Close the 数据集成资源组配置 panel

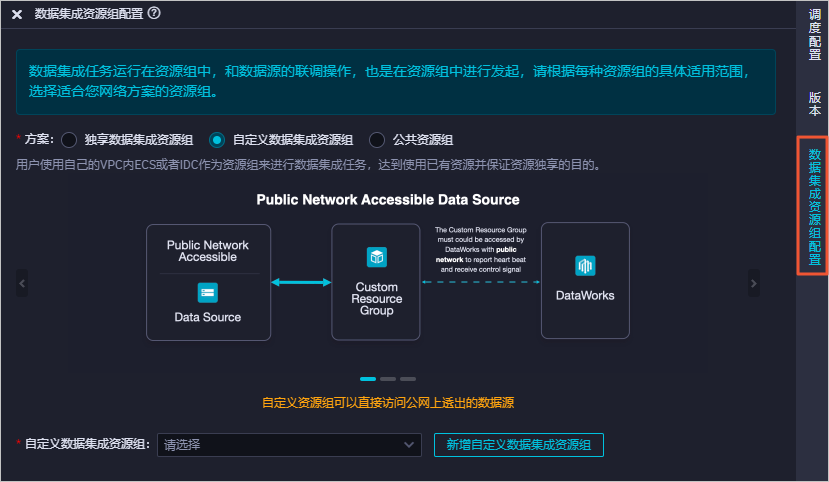point(17,14)
